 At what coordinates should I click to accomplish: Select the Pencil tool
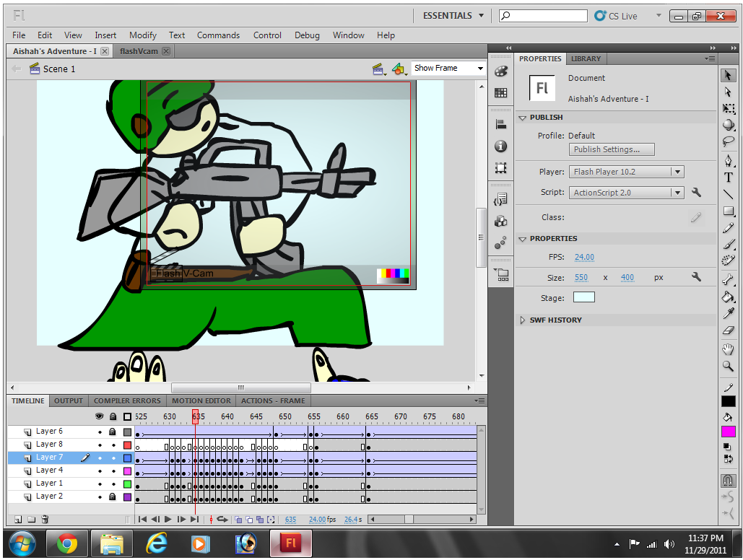tap(729, 228)
